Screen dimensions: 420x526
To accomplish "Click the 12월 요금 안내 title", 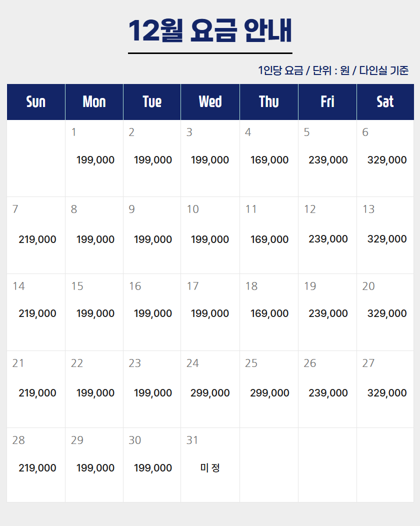I will [210, 31].
